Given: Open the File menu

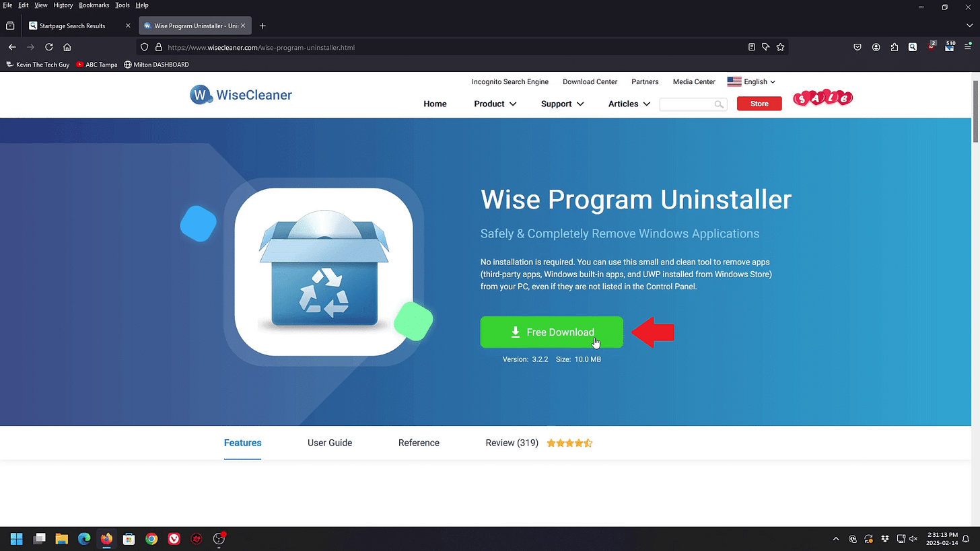Looking at the screenshot, I should (7, 5).
